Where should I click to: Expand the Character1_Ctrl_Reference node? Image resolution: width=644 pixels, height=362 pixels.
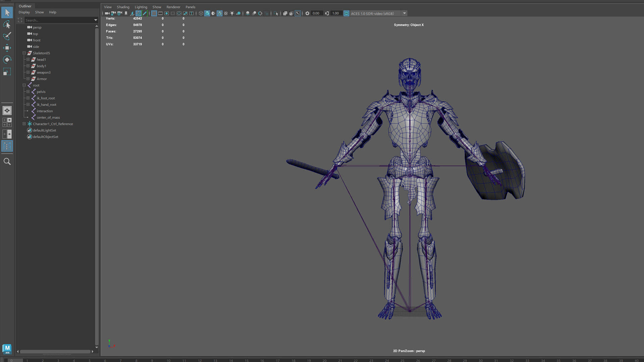pos(24,124)
